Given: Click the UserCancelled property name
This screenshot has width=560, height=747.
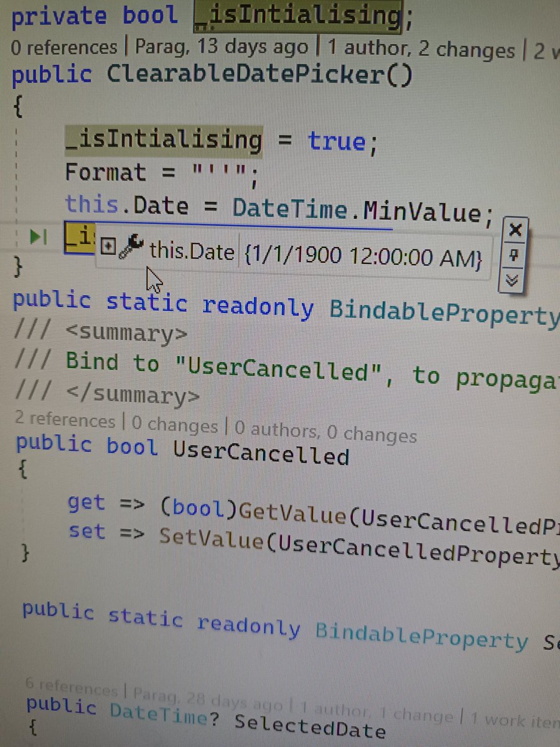Looking at the screenshot, I should (x=261, y=453).
